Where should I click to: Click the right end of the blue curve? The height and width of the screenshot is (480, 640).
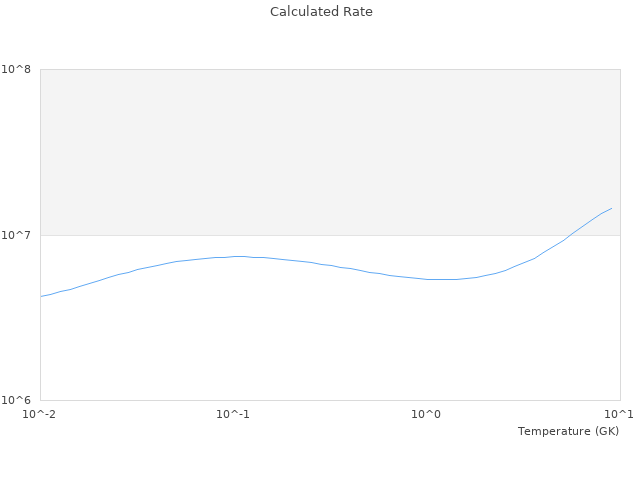(611, 208)
